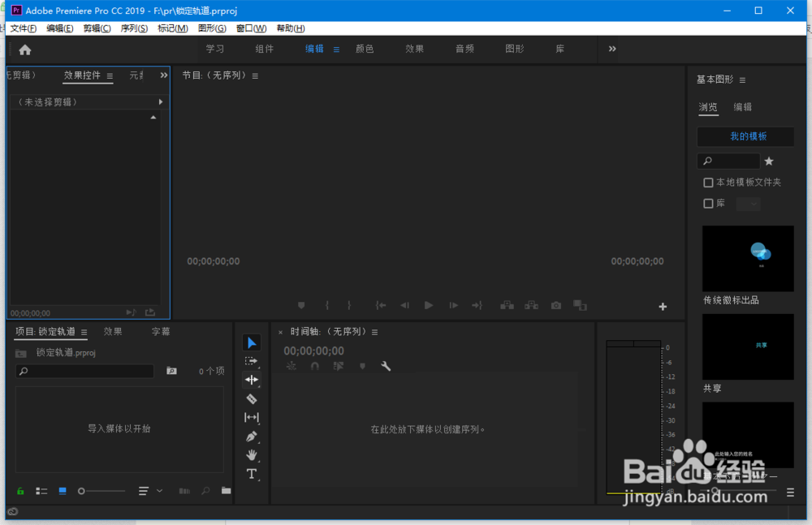Click the Automate to Sequence icon
Image resolution: width=812 pixels, height=525 pixels.
(x=184, y=491)
